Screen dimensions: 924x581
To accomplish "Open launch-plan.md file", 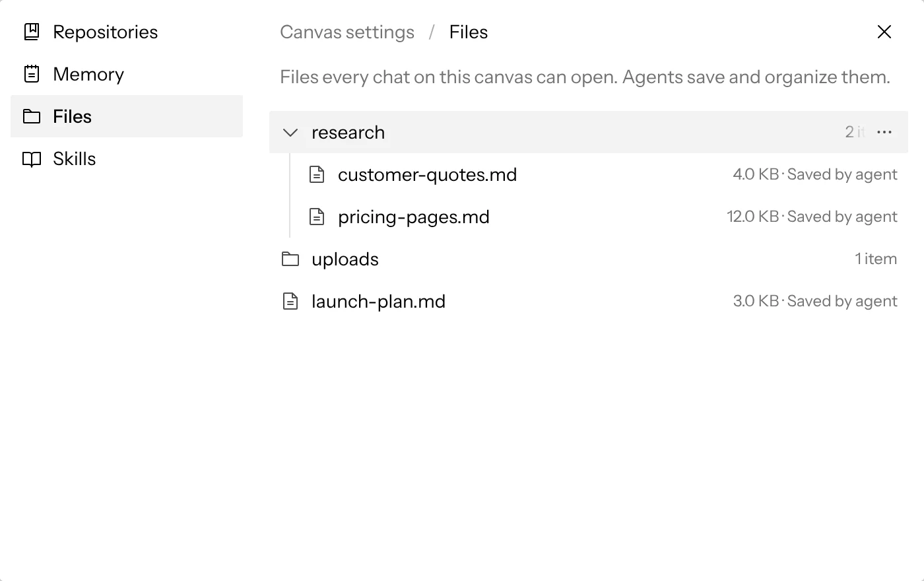I will click(x=589, y=301).
